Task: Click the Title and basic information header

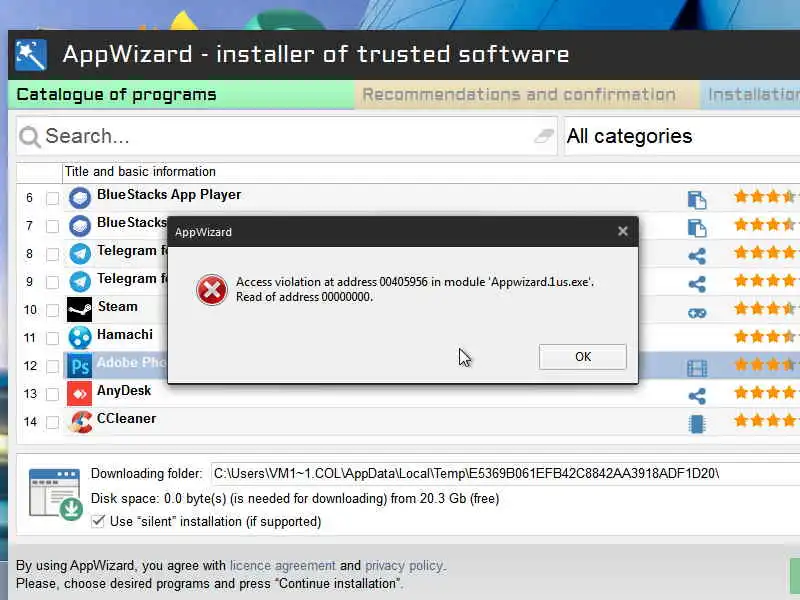Action: click(x=431, y=172)
